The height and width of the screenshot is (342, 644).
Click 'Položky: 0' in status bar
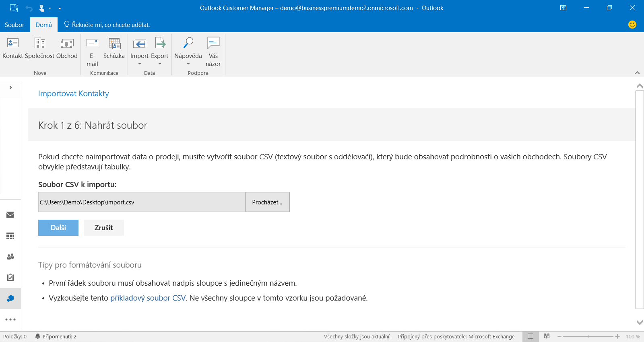[15, 336]
